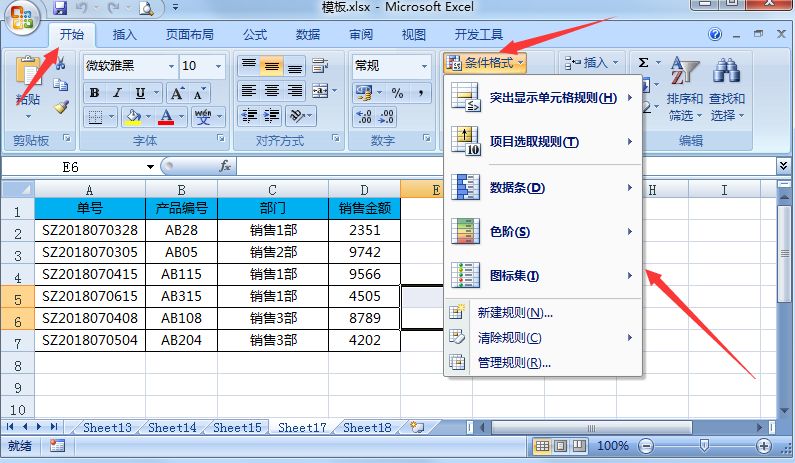Choose 管理规则 manage rules
The height and width of the screenshot is (463, 795).
pyautogui.click(x=543, y=363)
